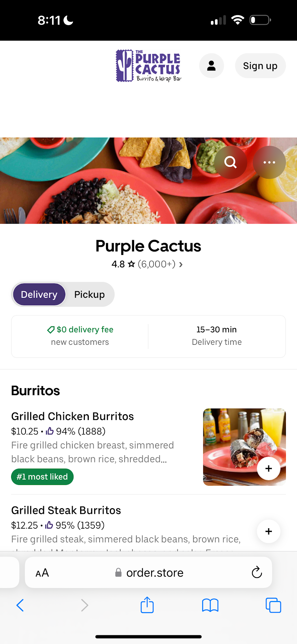Reload the page with refresh icon
Image resolution: width=297 pixels, height=644 pixels.
coord(257,573)
